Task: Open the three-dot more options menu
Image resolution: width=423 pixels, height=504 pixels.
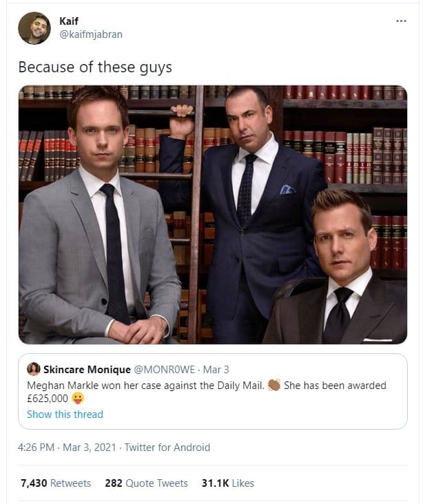Action: (x=401, y=21)
